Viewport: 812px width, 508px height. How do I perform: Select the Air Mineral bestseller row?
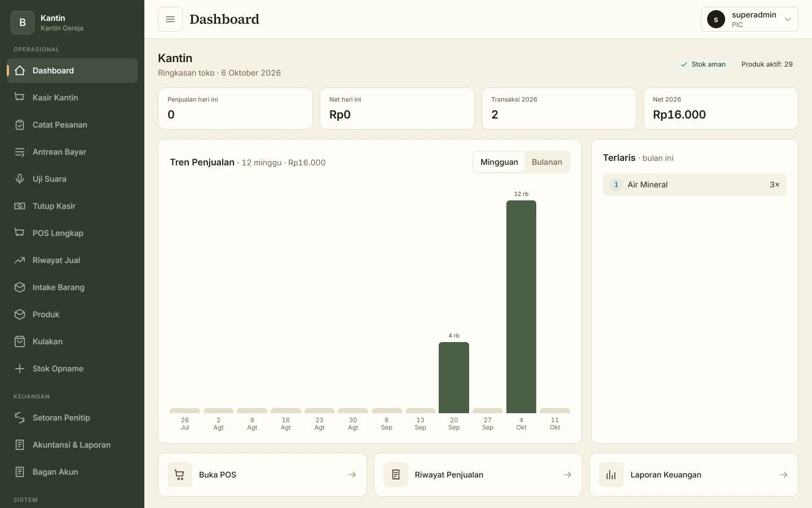(x=695, y=185)
